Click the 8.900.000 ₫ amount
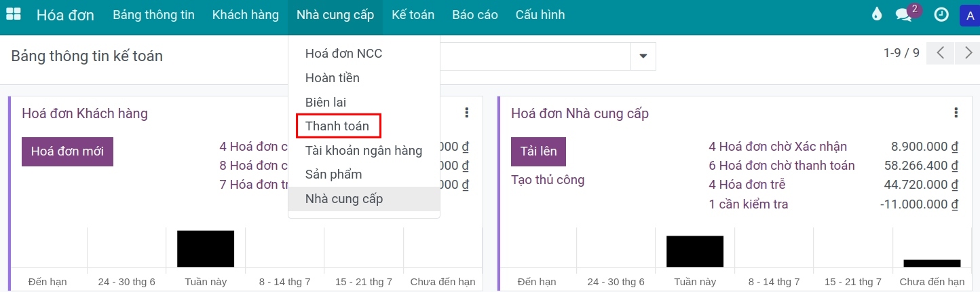 point(924,147)
